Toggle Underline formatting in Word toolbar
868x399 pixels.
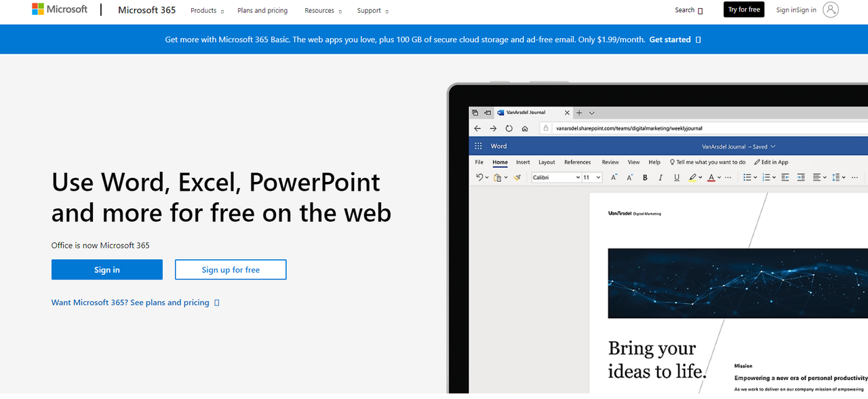(x=677, y=177)
